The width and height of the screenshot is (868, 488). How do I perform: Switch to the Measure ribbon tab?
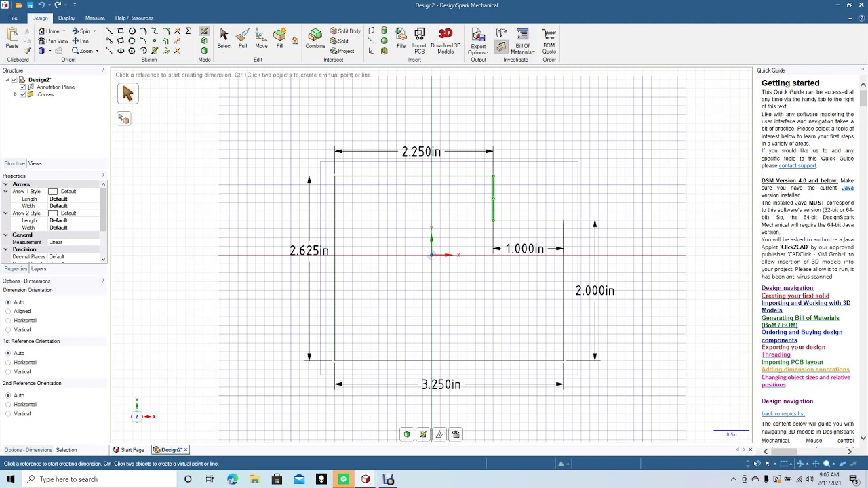pyautogui.click(x=95, y=18)
